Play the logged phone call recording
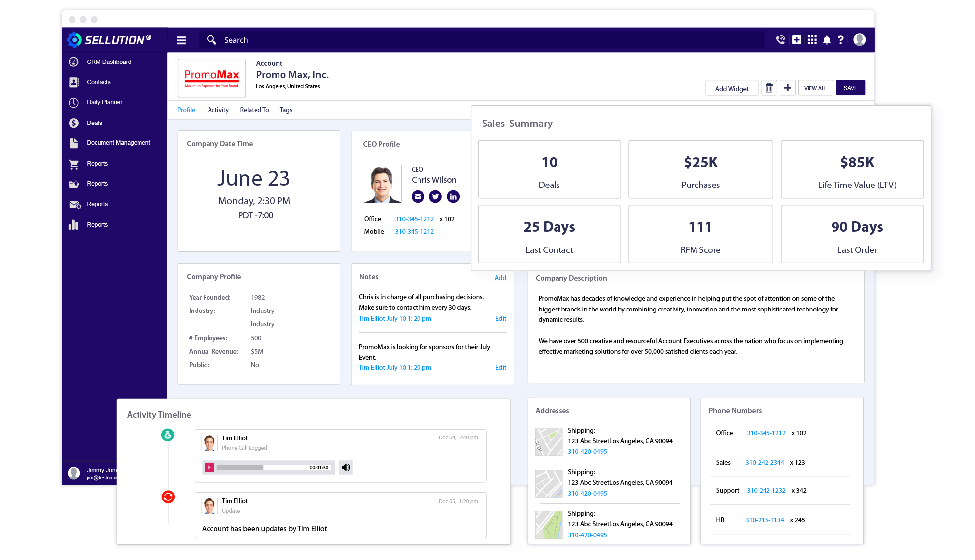The height and width of the screenshot is (560, 975). point(209,467)
